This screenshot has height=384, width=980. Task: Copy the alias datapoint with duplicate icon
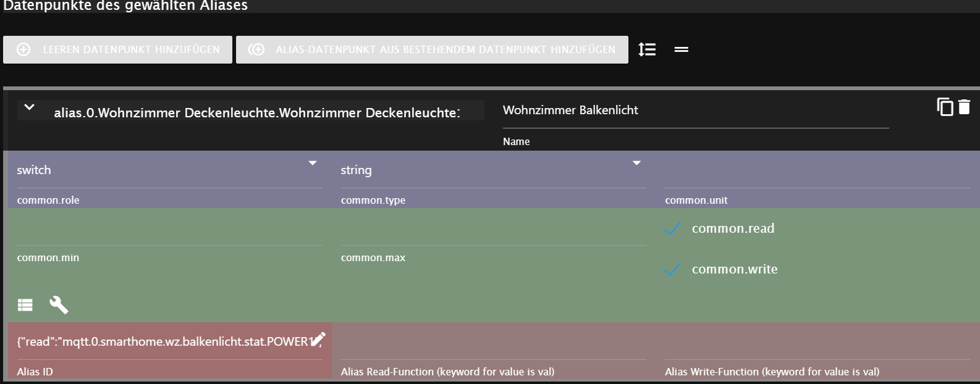coord(945,107)
